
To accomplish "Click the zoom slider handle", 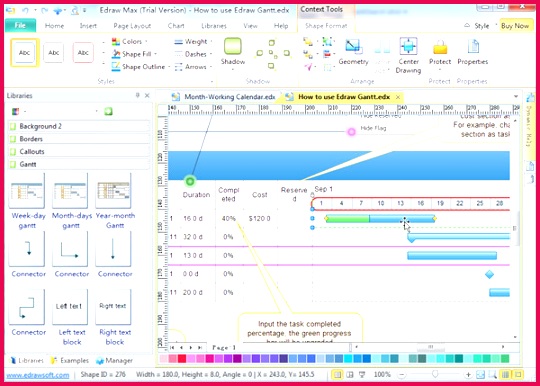I will pos(435,374).
